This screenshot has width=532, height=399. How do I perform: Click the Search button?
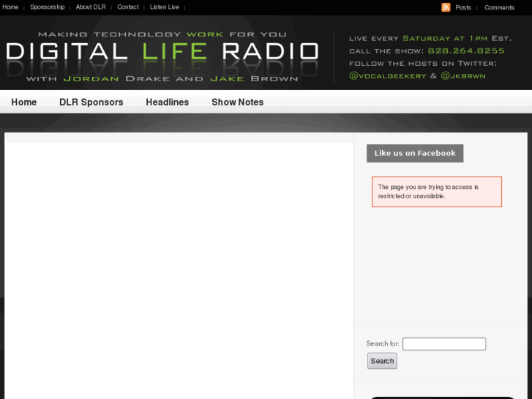coord(382,361)
